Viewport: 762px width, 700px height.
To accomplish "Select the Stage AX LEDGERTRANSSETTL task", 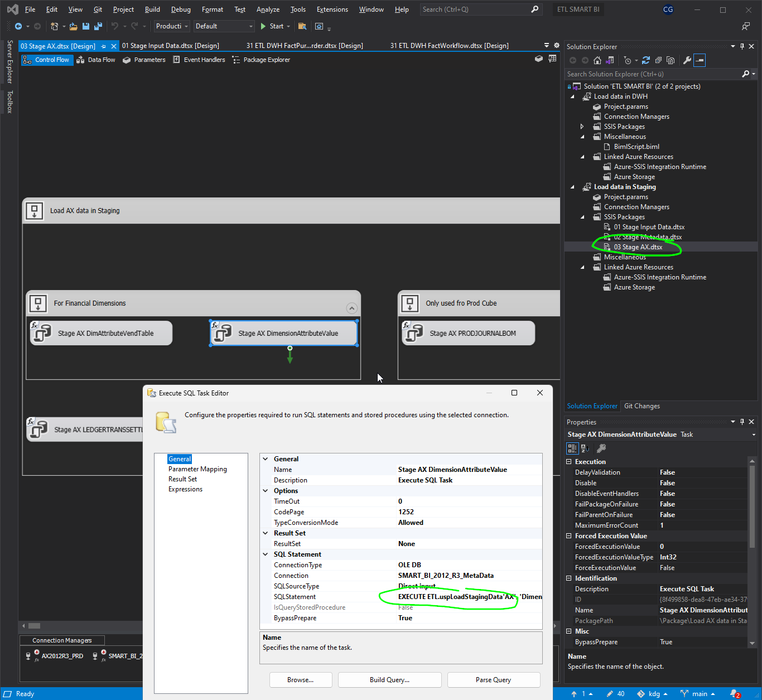I will click(x=85, y=429).
